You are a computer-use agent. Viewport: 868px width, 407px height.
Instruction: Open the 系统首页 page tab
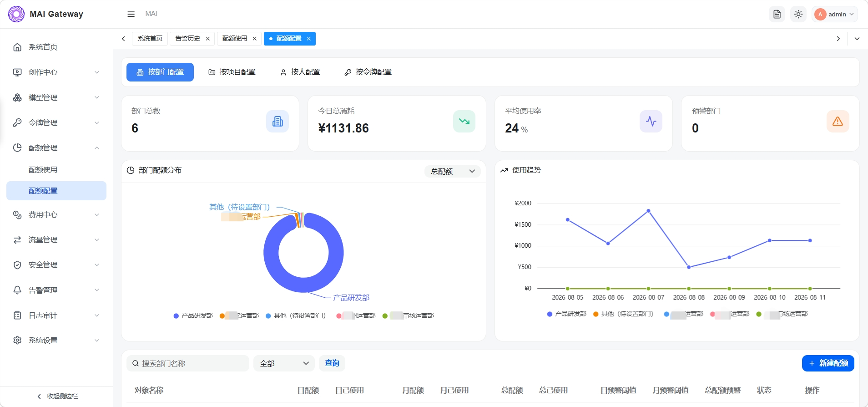150,39
